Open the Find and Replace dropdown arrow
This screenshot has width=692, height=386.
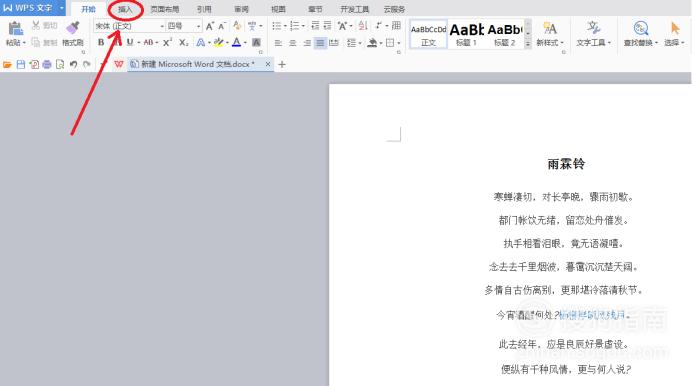(x=656, y=43)
